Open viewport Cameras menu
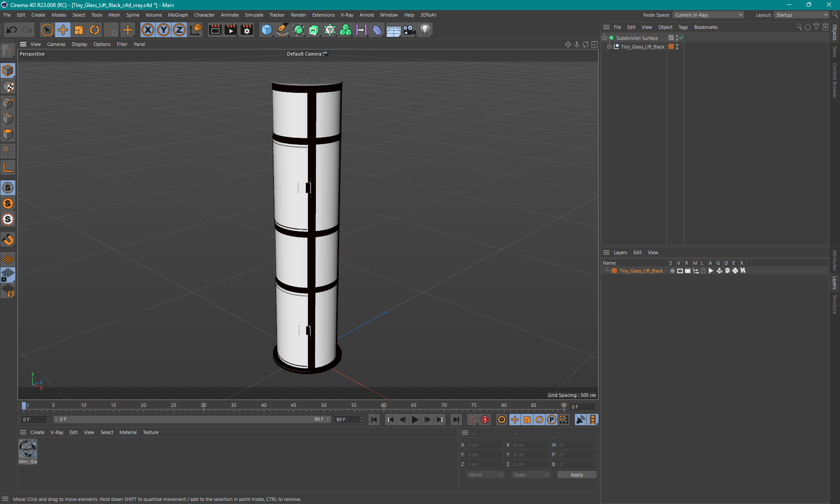The height and width of the screenshot is (504, 840). click(x=56, y=44)
